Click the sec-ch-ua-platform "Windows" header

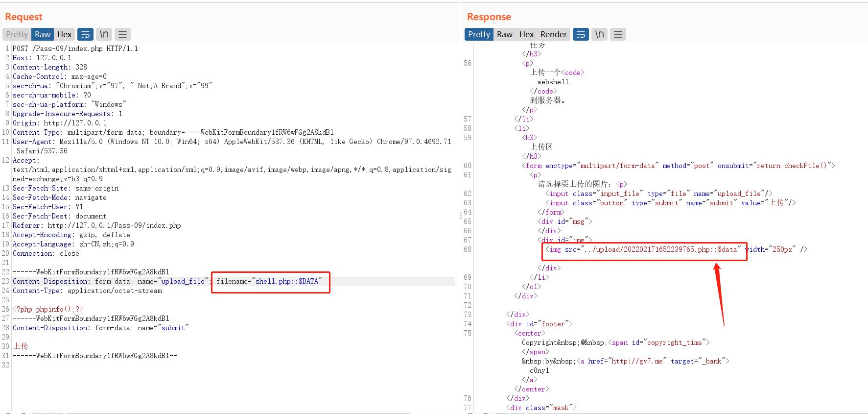tap(70, 104)
